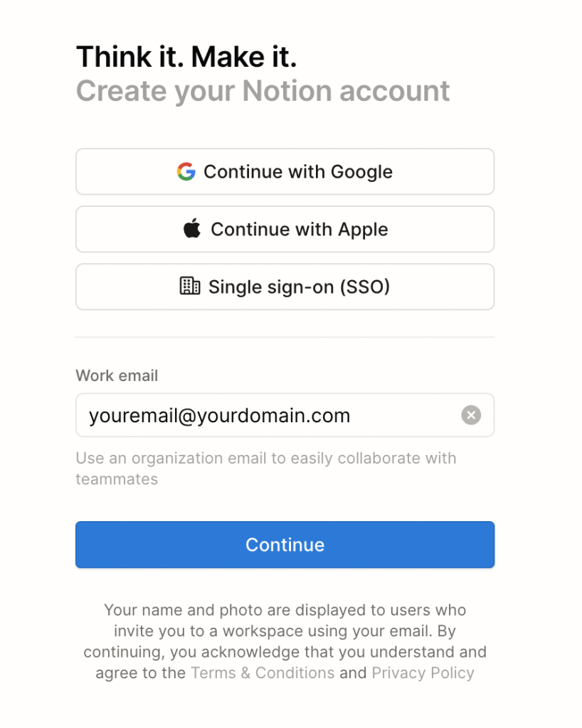Choose the Single sign-on (SSO) text
The width and height of the screenshot is (582, 728).
[x=299, y=287]
